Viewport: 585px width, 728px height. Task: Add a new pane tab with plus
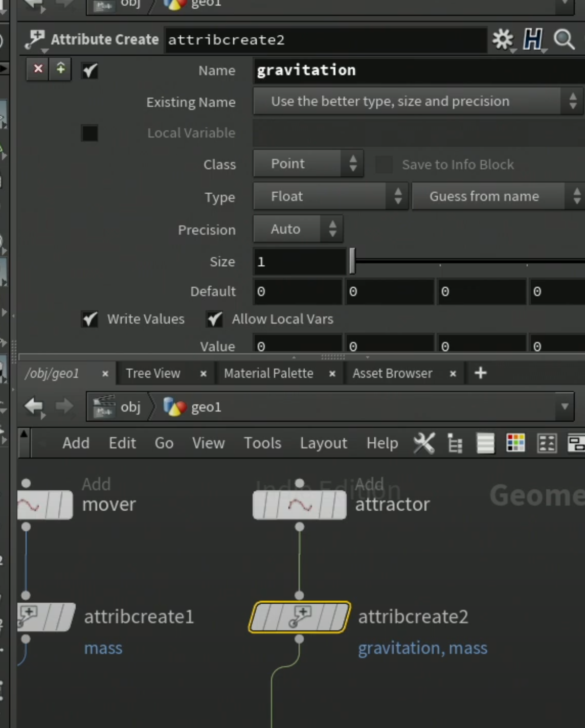(480, 373)
